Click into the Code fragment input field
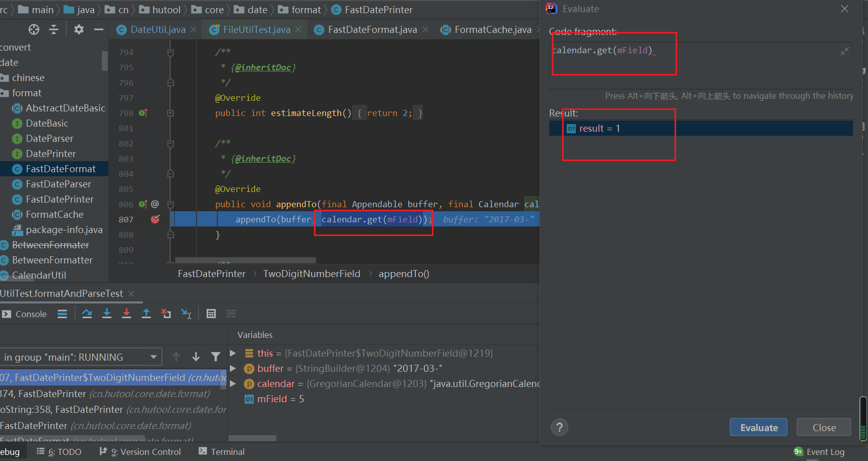This screenshot has height=461, width=868. coord(701,66)
